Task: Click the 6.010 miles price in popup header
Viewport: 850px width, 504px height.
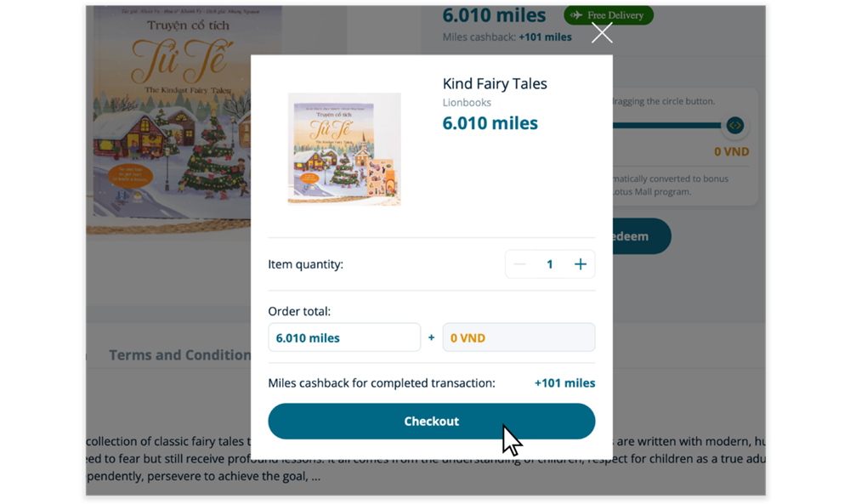Action: 490,123
